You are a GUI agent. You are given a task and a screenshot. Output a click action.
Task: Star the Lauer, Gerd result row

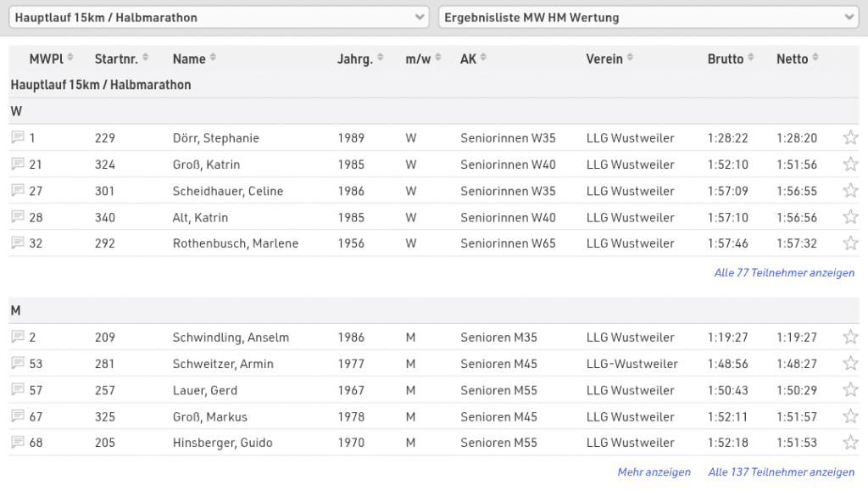(x=850, y=390)
